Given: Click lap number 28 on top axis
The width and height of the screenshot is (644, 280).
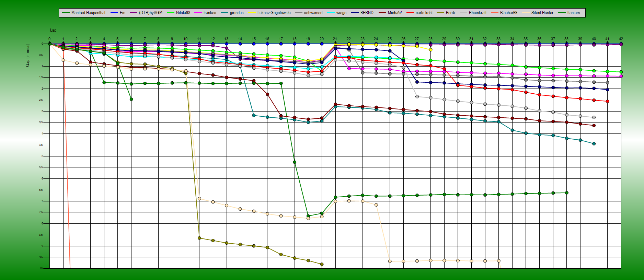Looking at the screenshot, I should (430, 39).
